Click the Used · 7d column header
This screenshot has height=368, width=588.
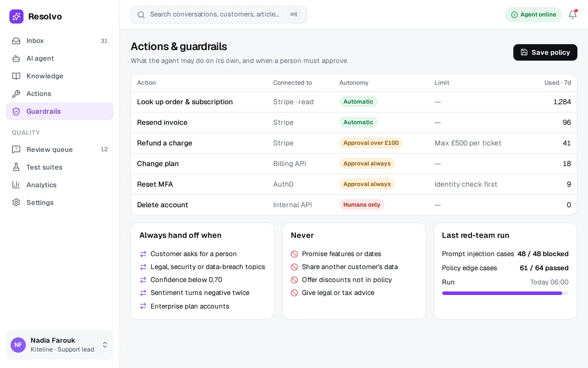[x=557, y=83]
